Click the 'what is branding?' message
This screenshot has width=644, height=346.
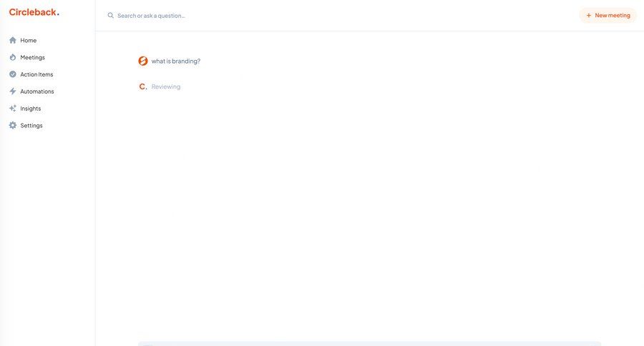point(176,61)
